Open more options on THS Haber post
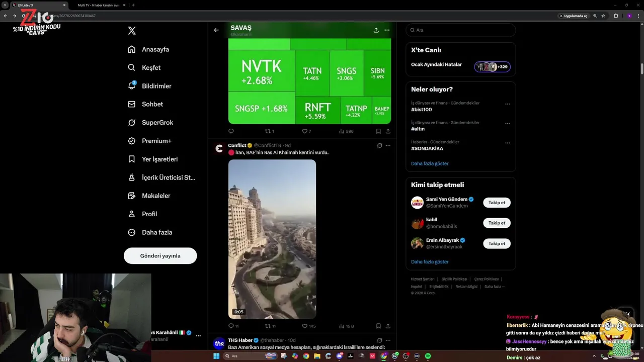This screenshot has height=362, width=644. pyautogui.click(x=388, y=340)
